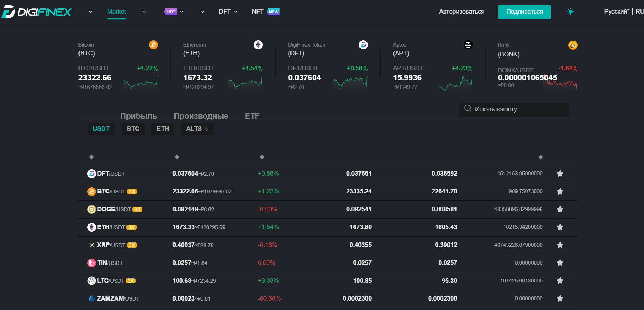Click the DigiFinex logo
This screenshot has height=310, width=644.
(36, 12)
